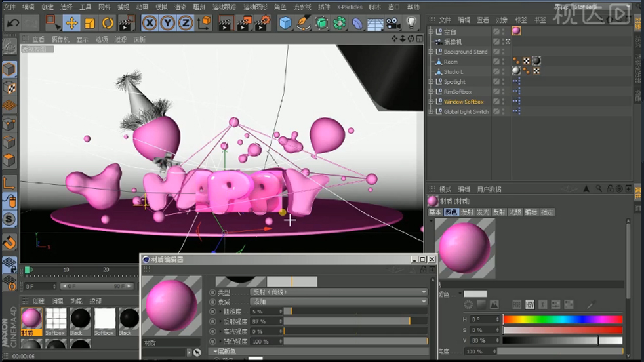The width and height of the screenshot is (644, 362).
Task: Select Polygons mode in left toolbar
Action: point(9,160)
